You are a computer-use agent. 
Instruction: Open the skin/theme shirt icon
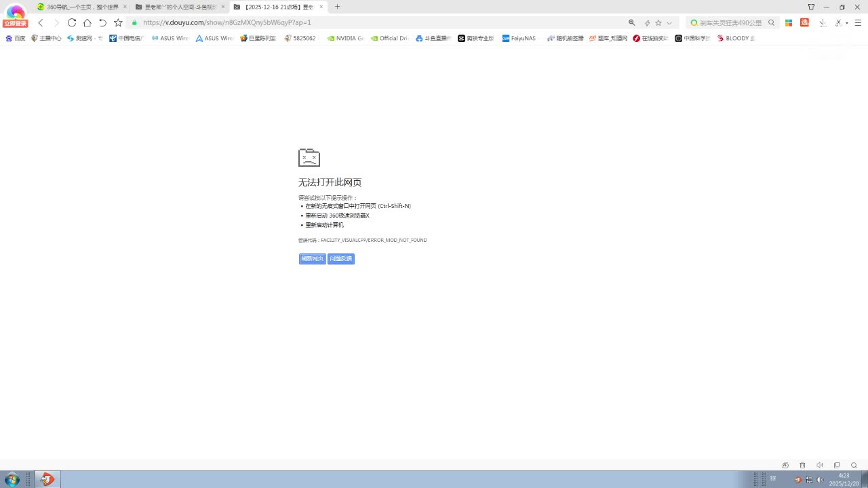811,7
